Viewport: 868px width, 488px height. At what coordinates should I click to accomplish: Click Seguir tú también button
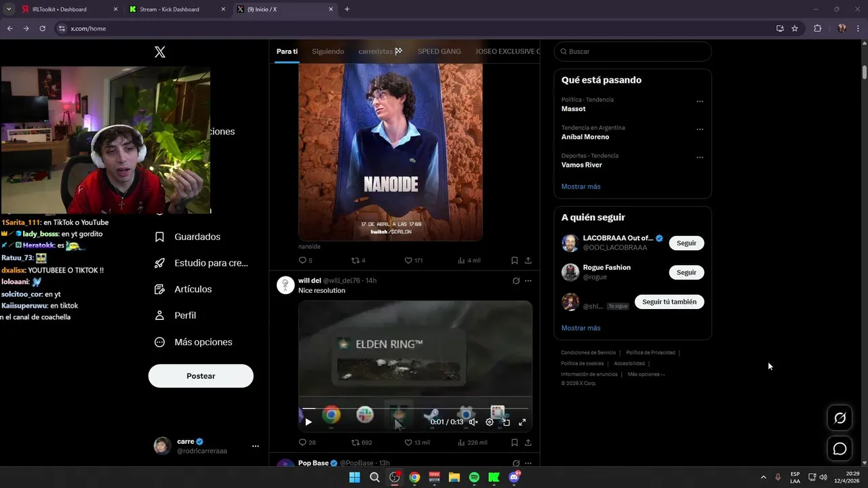(x=669, y=302)
